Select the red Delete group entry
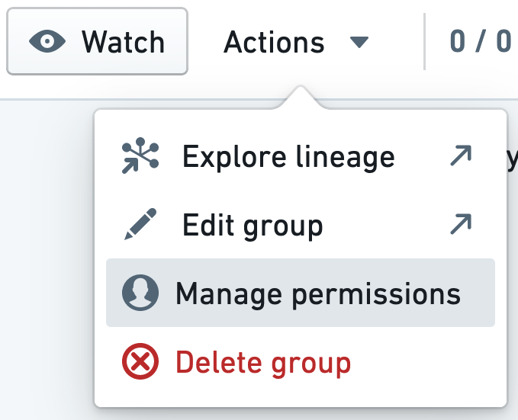 [x=263, y=363]
